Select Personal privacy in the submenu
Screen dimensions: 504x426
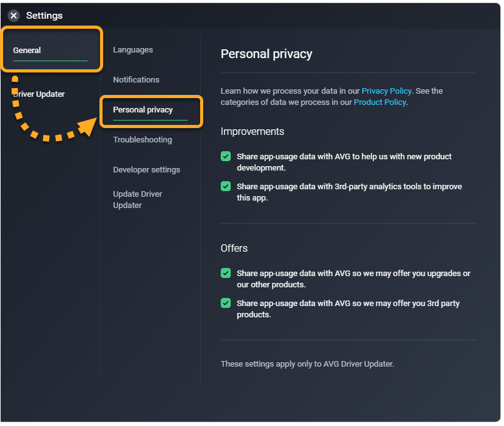[x=143, y=110]
